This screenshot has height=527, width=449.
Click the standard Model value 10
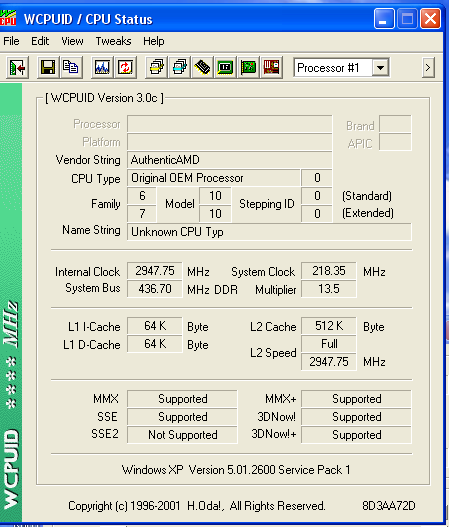pyautogui.click(x=215, y=196)
